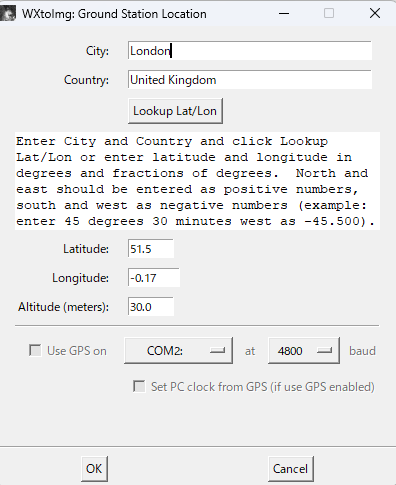This screenshot has width=396, height=485.
Task: Tick Set PC clock from GPS checkbox
Action: click(x=139, y=387)
